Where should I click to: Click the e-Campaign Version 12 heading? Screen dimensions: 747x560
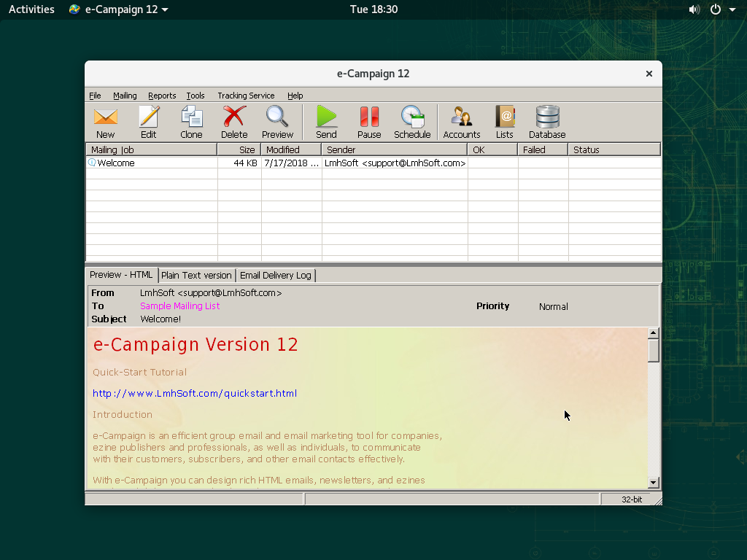pos(196,344)
